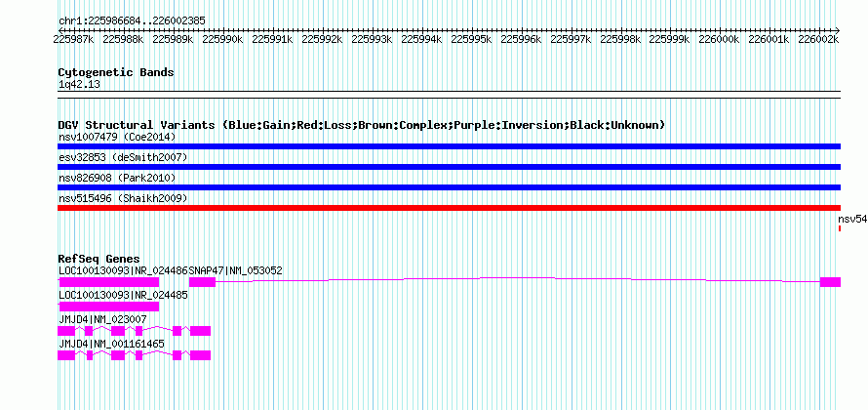Click the 226000k ruler tick label

[x=719, y=39]
